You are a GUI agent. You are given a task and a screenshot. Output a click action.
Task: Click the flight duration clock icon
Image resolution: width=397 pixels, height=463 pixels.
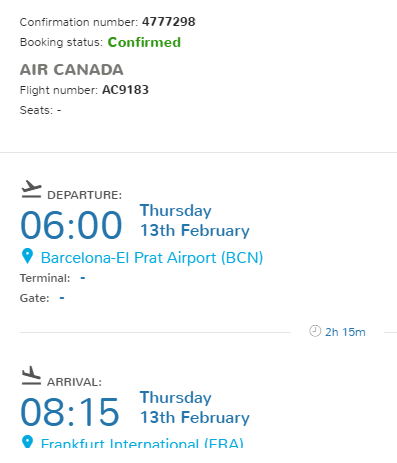pos(315,331)
